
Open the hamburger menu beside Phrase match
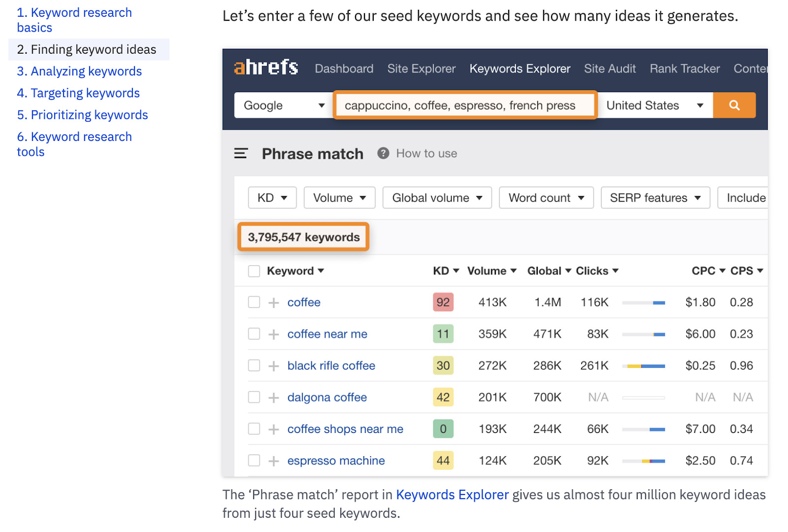coord(241,154)
